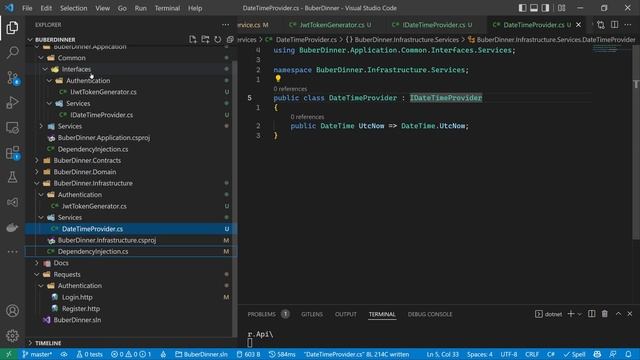Toggle the primary side bar layout button
Viewport: 640px width, 360px height.
[522, 8]
